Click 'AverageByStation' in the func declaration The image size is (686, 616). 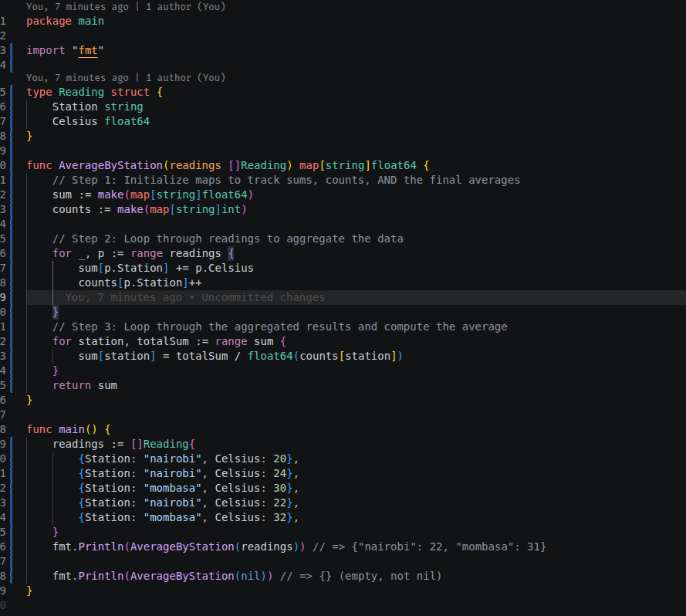coord(110,165)
